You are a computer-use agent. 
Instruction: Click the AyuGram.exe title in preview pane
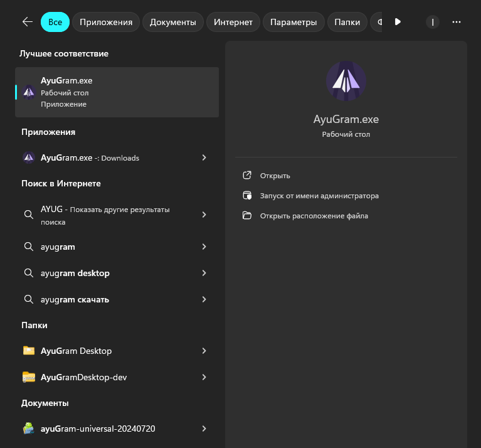pyautogui.click(x=346, y=119)
